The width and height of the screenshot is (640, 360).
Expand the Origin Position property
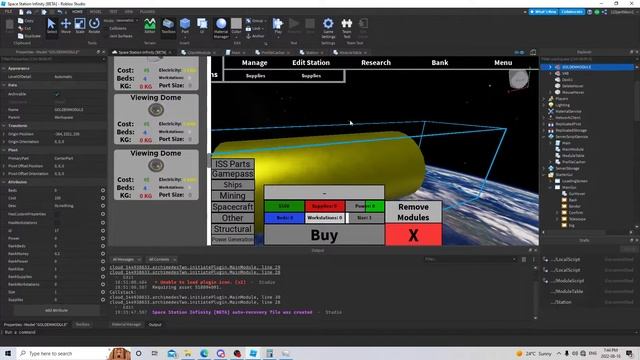point(4,134)
